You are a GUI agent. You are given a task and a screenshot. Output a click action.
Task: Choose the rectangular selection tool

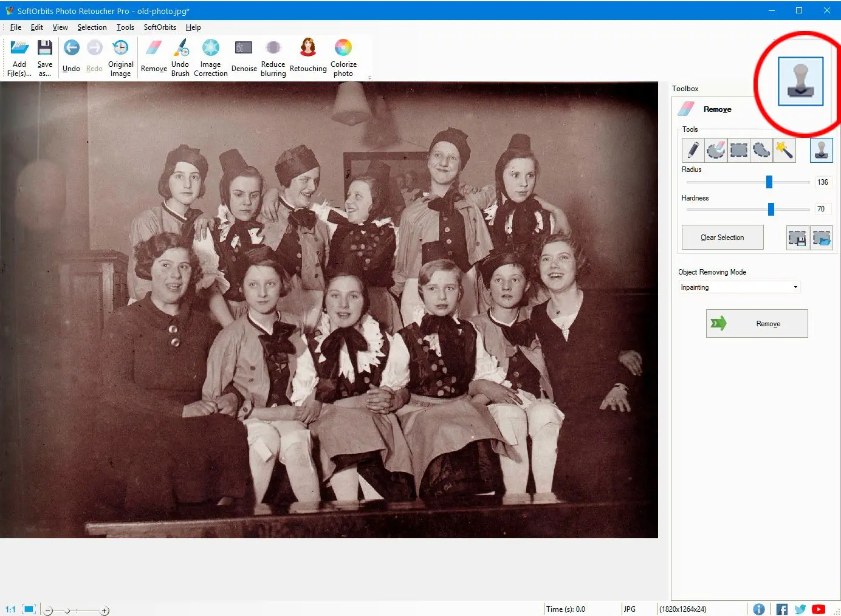(738, 149)
